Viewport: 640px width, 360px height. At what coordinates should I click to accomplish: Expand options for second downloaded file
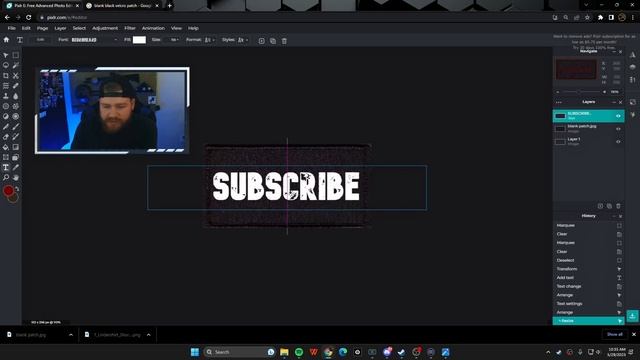pyautogui.click(x=149, y=335)
